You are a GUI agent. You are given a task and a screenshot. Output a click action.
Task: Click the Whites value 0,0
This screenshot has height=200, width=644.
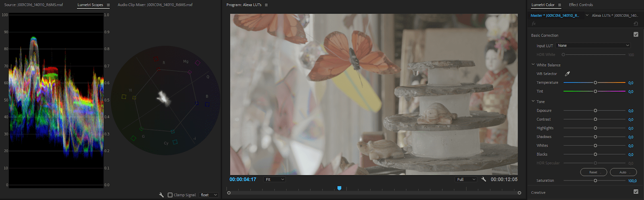[631, 146]
